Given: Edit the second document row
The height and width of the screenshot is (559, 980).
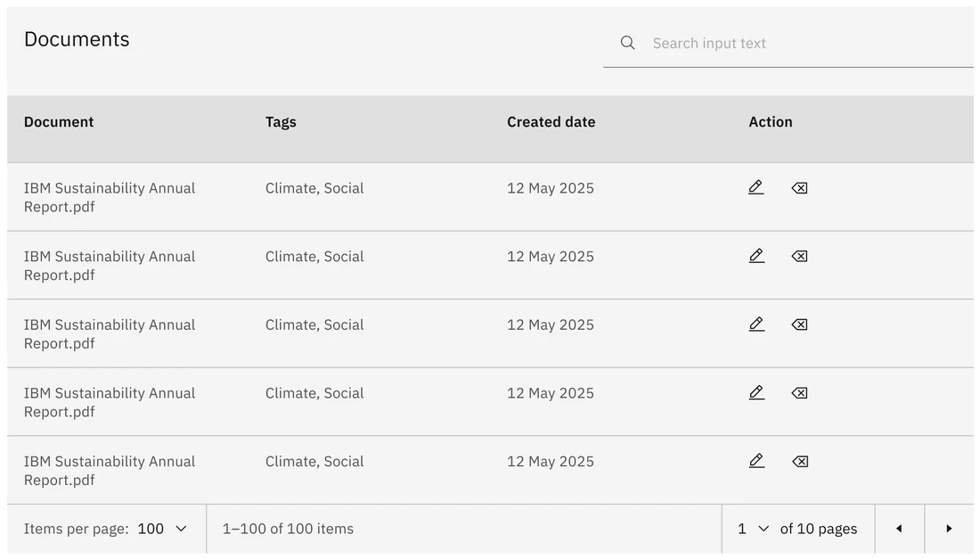Looking at the screenshot, I should (756, 256).
